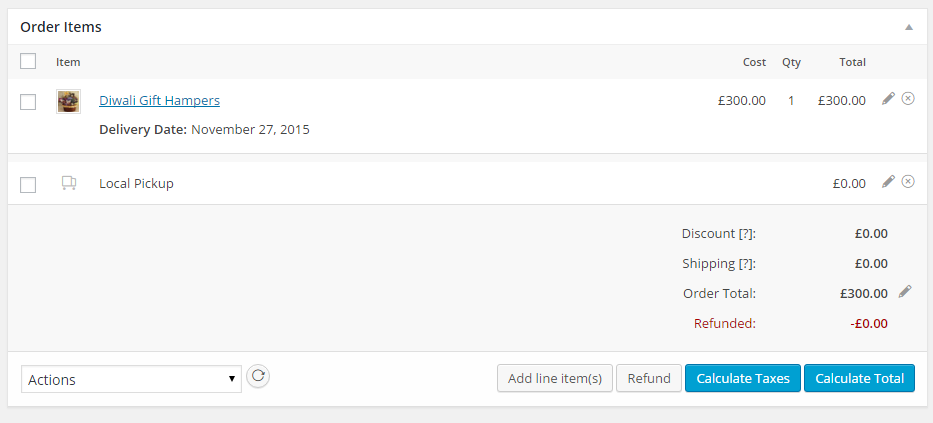
Task: Open the Actions dropdown menu
Action: 132,379
